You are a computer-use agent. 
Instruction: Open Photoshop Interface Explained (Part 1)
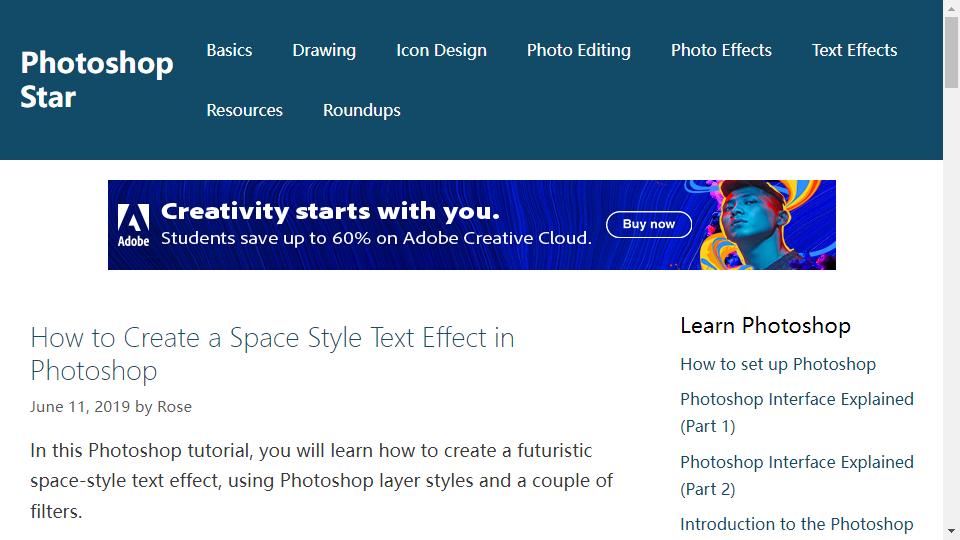click(x=797, y=413)
